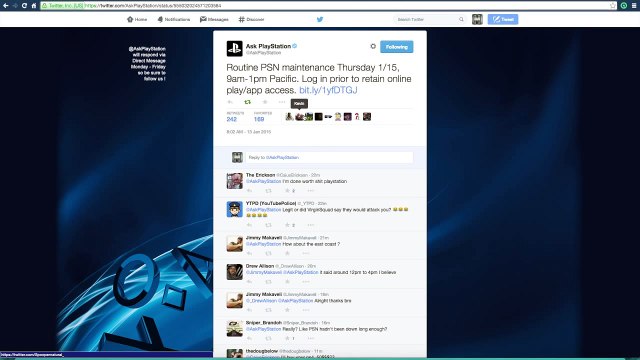View the 169 favorites count
The image size is (640, 360).
pos(259,119)
